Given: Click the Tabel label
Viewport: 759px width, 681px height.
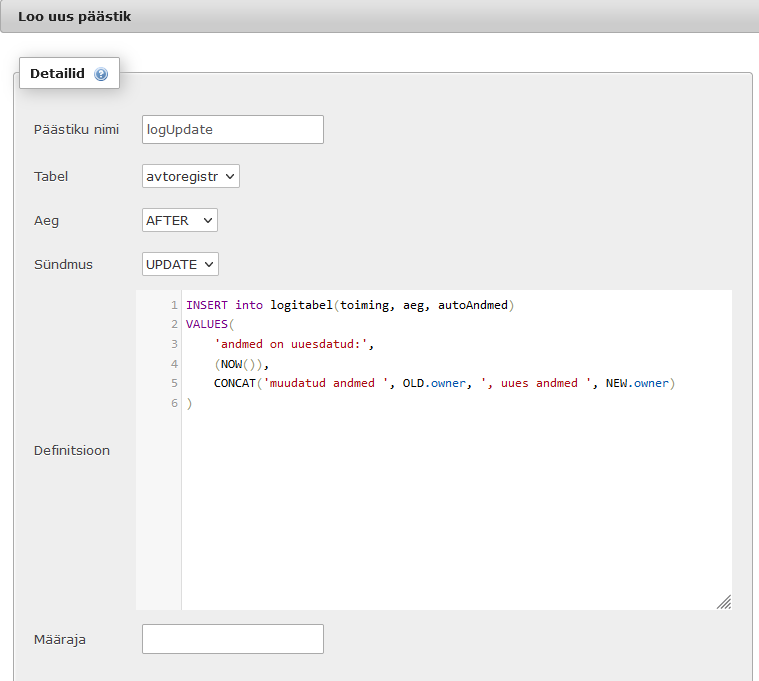Looking at the screenshot, I should point(50,176).
